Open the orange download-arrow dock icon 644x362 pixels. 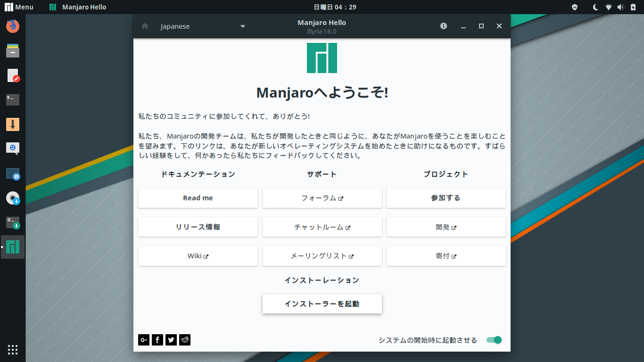click(x=13, y=124)
